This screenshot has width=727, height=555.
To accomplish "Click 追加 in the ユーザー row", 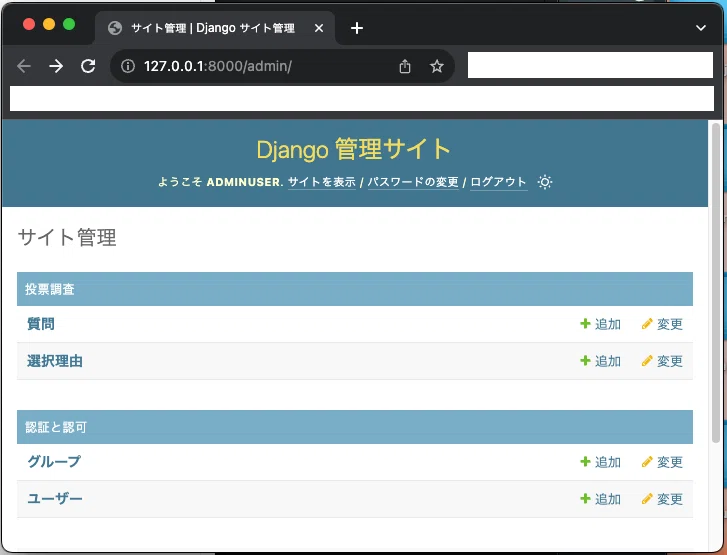I will coord(600,499).
